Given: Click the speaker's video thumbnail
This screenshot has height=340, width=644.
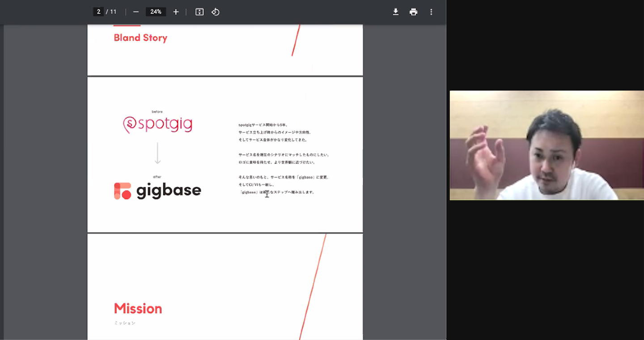Looking at the screenshot, I should coord(547,145).
